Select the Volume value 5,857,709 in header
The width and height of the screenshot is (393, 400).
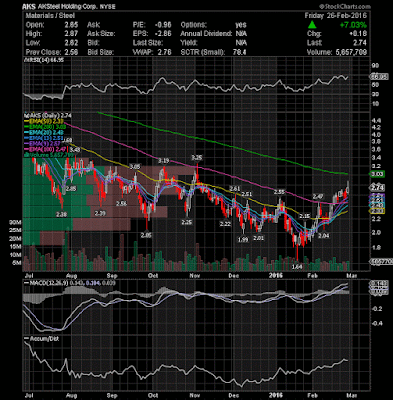click(350, 52)
